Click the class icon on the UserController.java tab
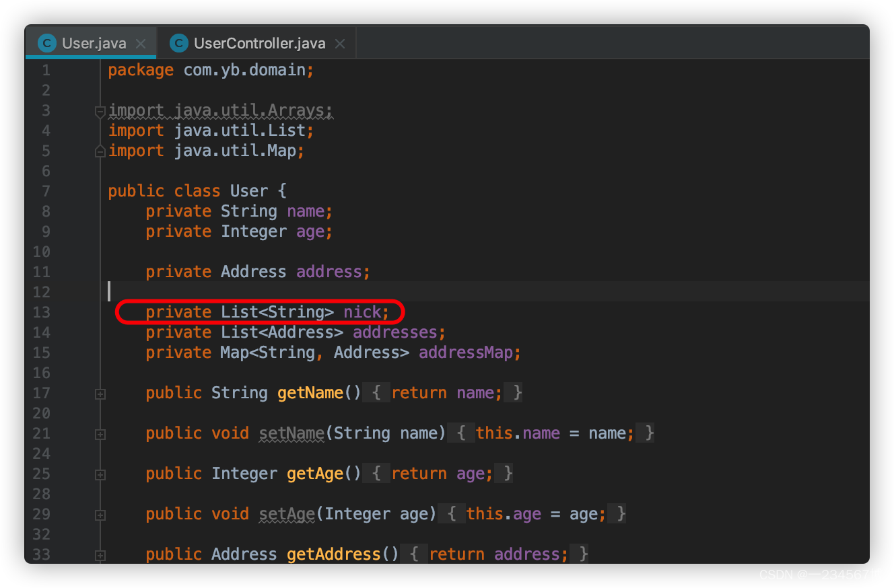This screenshot has height=588, width=894. click(x=178, y=43)
